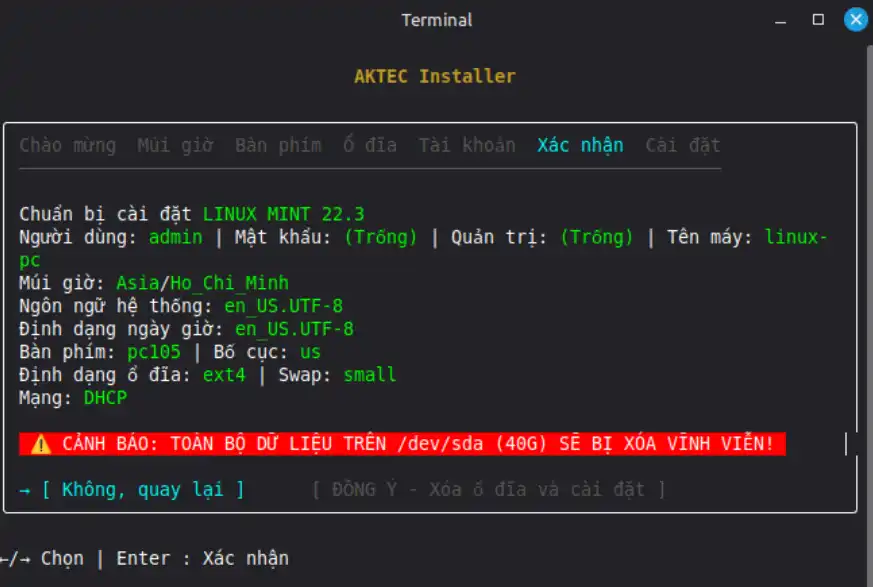Click the Asia/Ho_Chi_Minh timezone value

[x=202, y=283]
